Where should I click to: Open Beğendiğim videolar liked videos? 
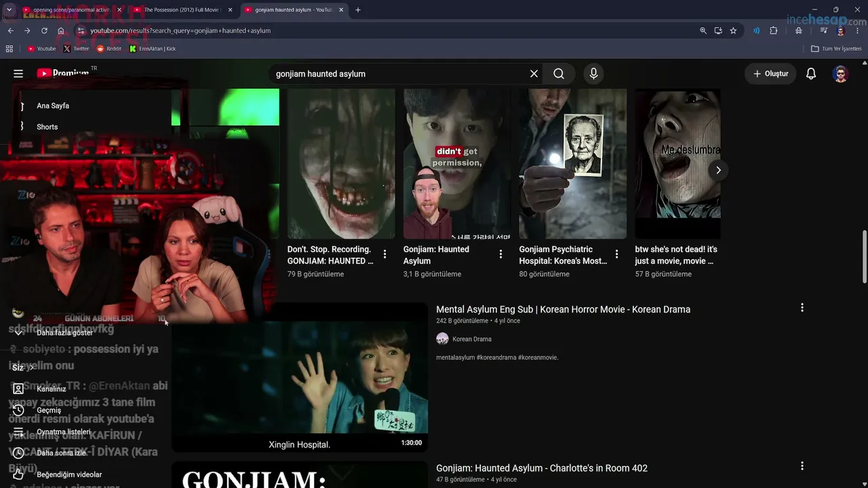pos(69,474)
